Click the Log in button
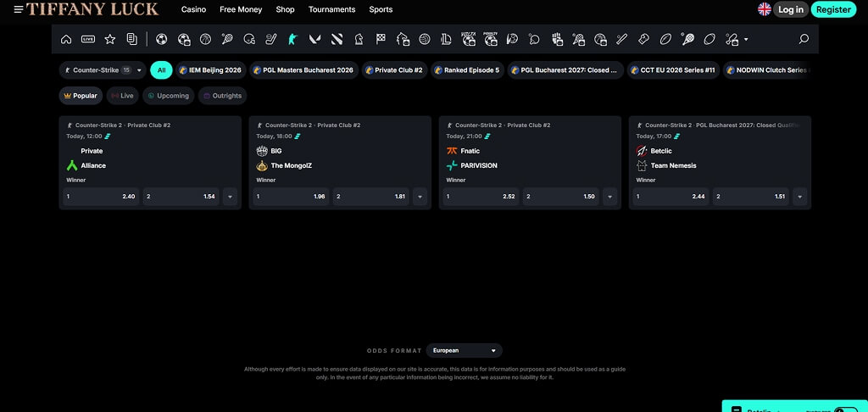 click(791, 9)
